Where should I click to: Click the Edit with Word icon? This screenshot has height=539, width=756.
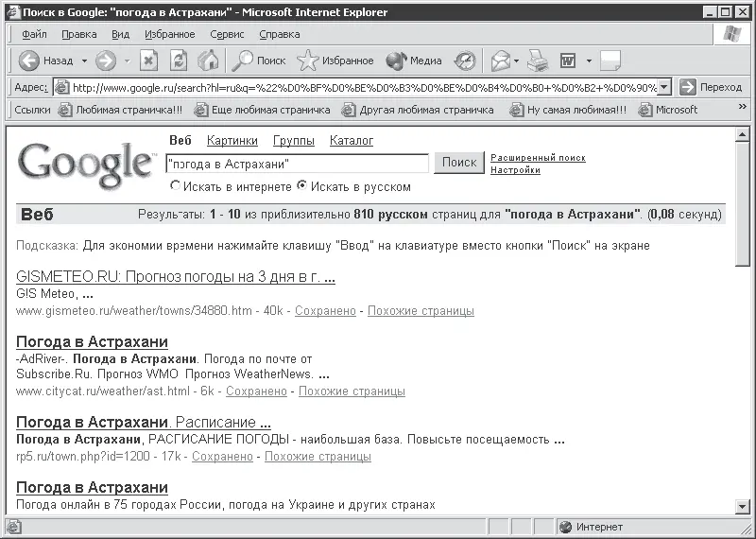568,61
